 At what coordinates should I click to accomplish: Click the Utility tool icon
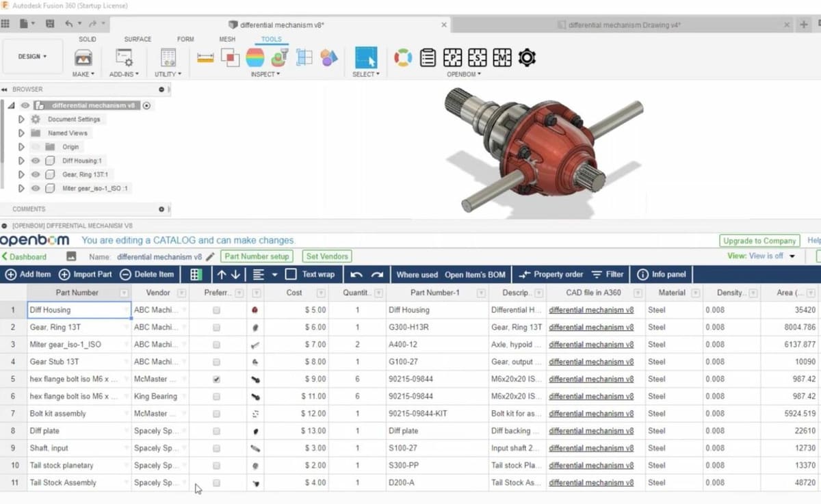pyautogui.click(x=168, y=57)
